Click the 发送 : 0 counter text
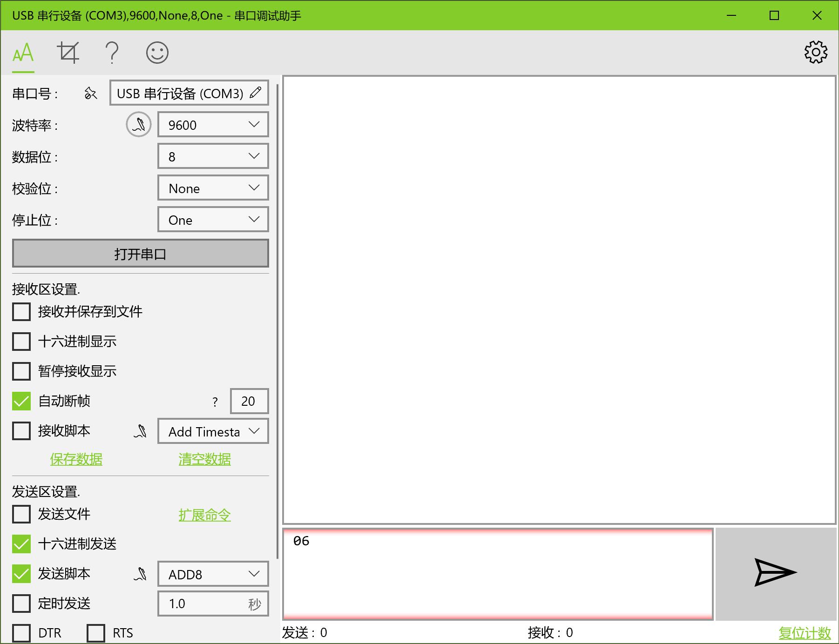The image size is (839, 644). [x=304, y=633]
